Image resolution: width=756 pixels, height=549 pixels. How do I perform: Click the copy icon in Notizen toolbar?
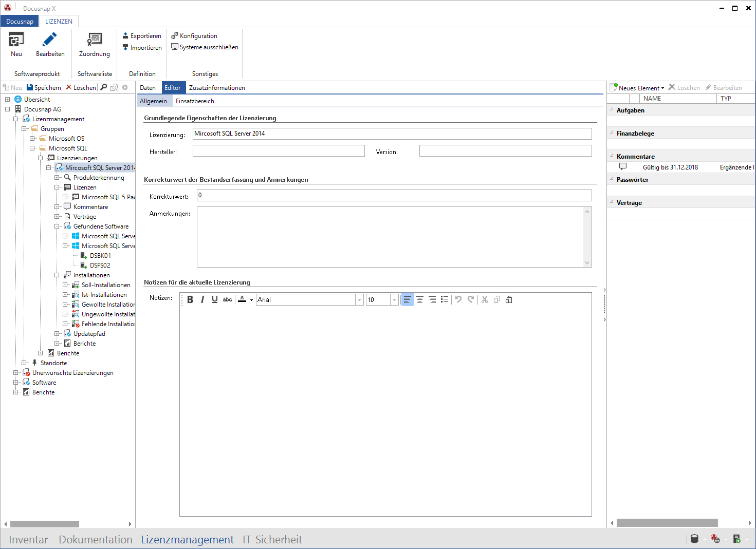point(497,299)
